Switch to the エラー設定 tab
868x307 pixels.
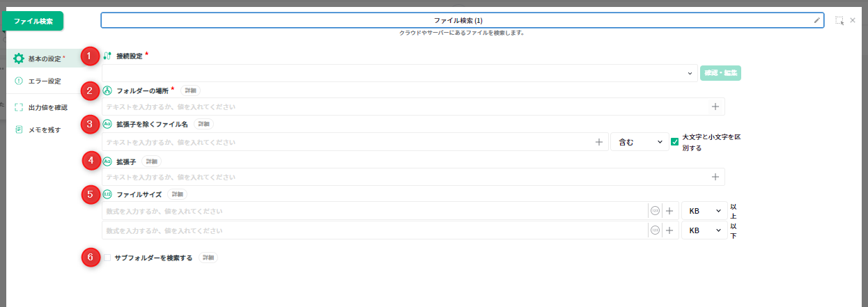44,81
